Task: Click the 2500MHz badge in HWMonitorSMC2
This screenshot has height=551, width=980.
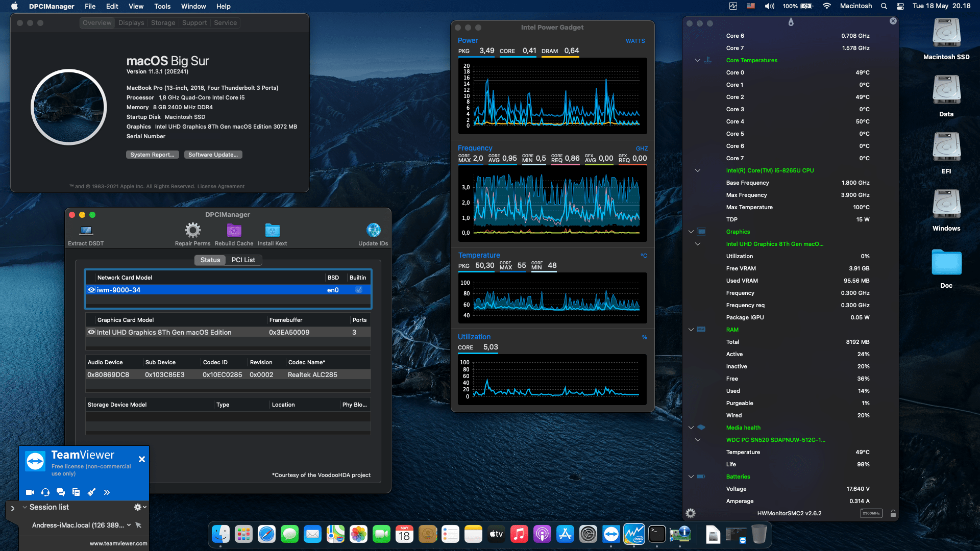Action: pyautogui.click(x=871, y=513)
